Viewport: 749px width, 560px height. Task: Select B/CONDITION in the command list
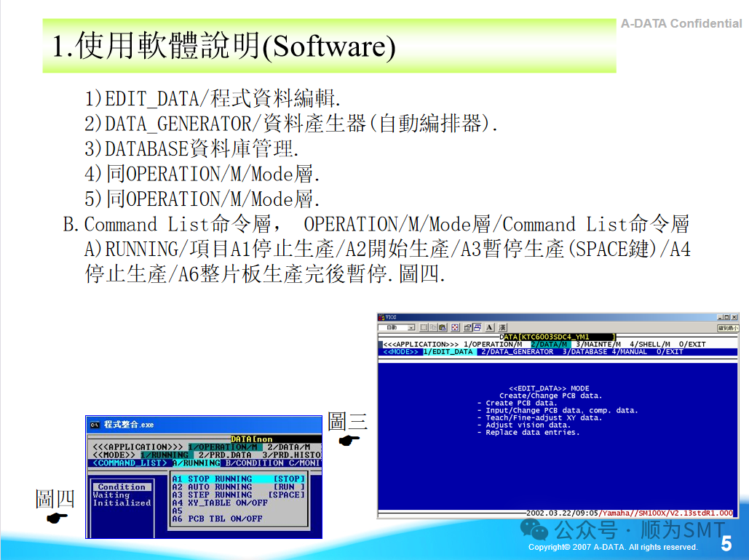click(255, 463)
